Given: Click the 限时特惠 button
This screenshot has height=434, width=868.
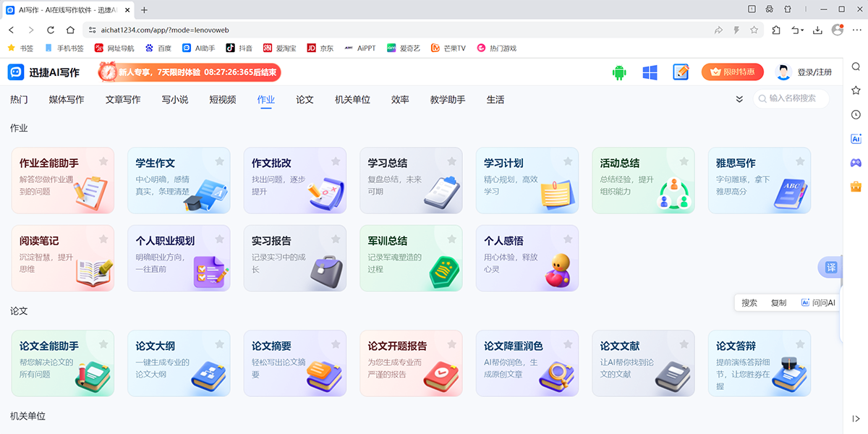Looking at the screenshot, I should pos(732,72).
